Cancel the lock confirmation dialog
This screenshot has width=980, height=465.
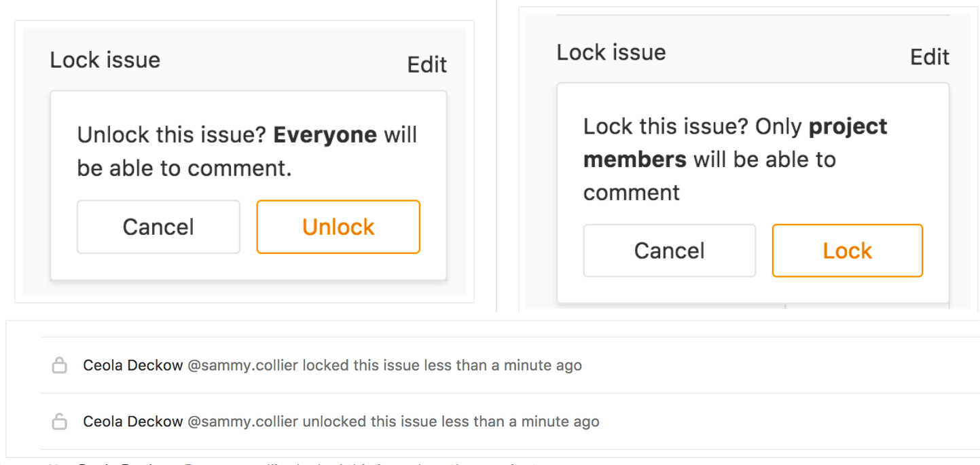669,250
